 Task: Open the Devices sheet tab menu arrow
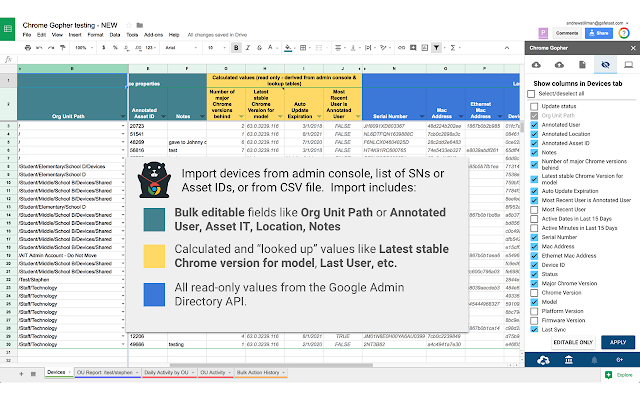[70, 372]
